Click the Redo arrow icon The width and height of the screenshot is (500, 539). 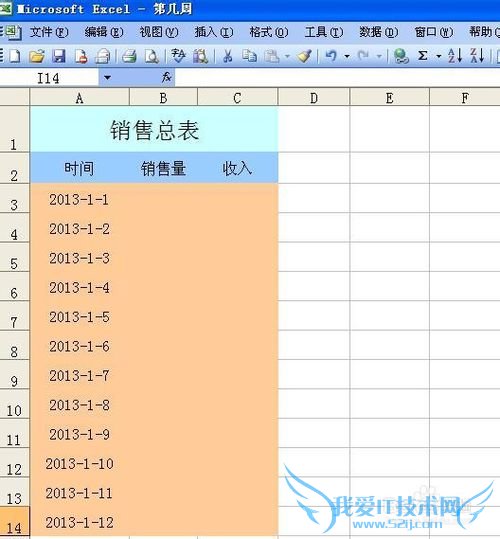tap(364, 56)
